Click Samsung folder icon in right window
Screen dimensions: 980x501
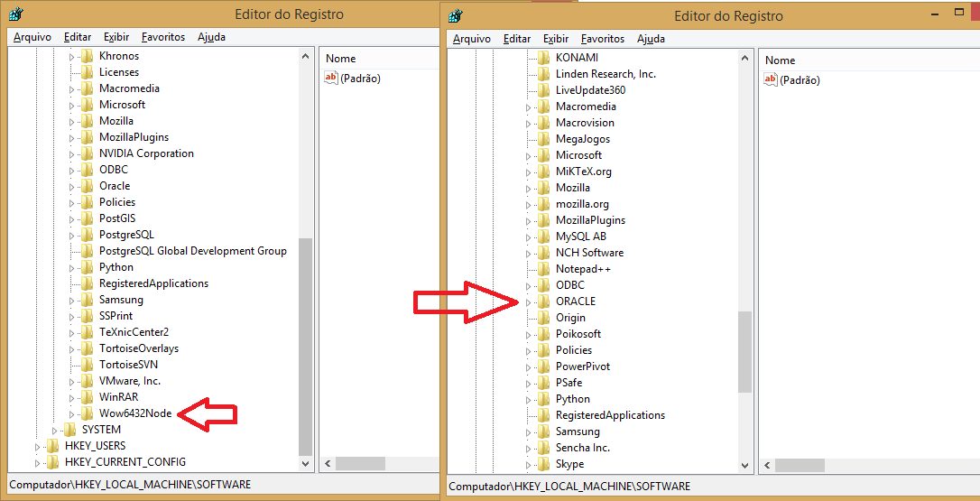544,431
